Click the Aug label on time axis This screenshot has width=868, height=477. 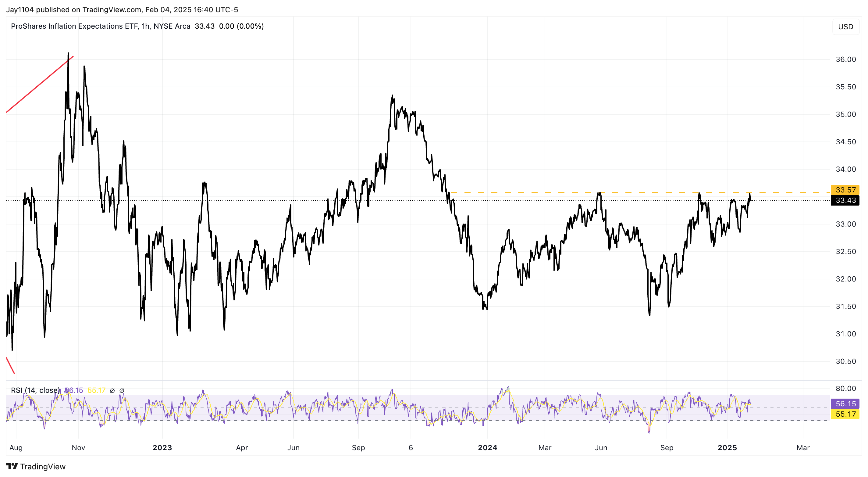click(16, 448)
